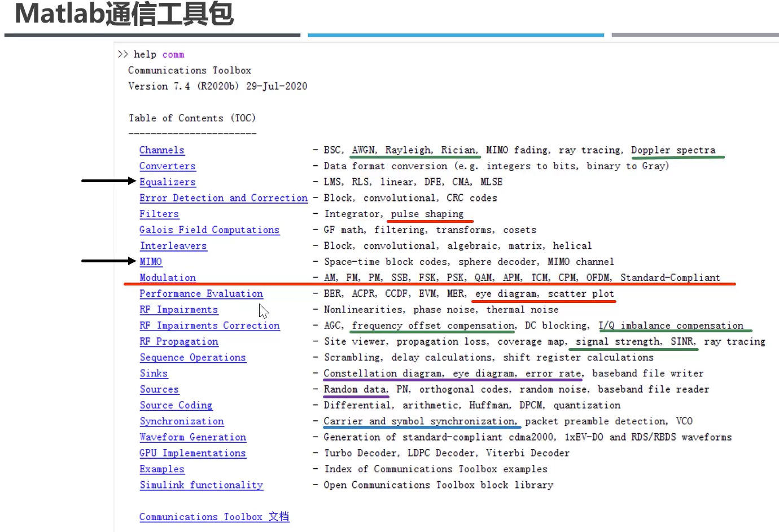Image resolution: width=779 pixels, height=532 pixels.
Task: Open the Interleavers help link
Action: (173, 246)
